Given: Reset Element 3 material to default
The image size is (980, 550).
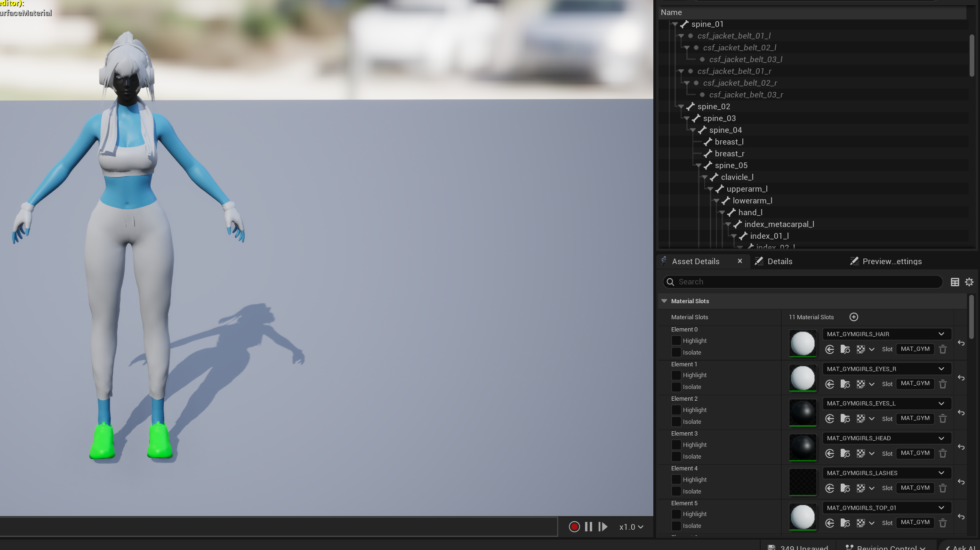Looking at the screenshot, I should 961,447.
